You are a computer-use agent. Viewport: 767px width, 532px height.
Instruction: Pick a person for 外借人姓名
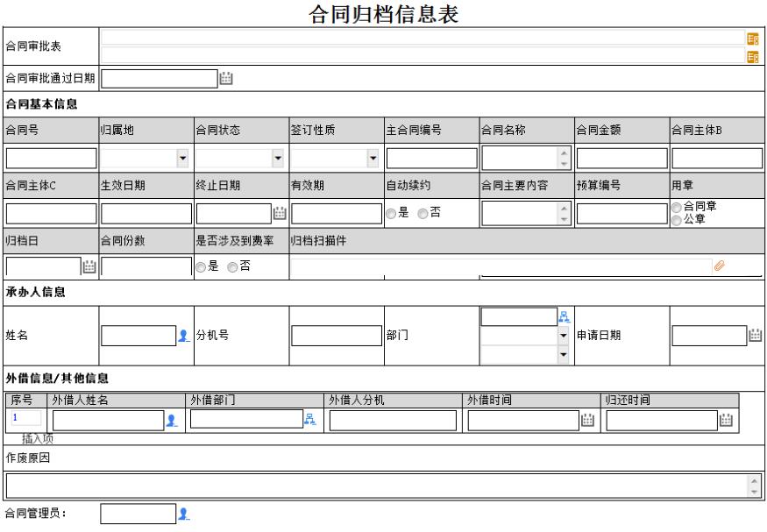pyautogui.click(x=171, y=420)
